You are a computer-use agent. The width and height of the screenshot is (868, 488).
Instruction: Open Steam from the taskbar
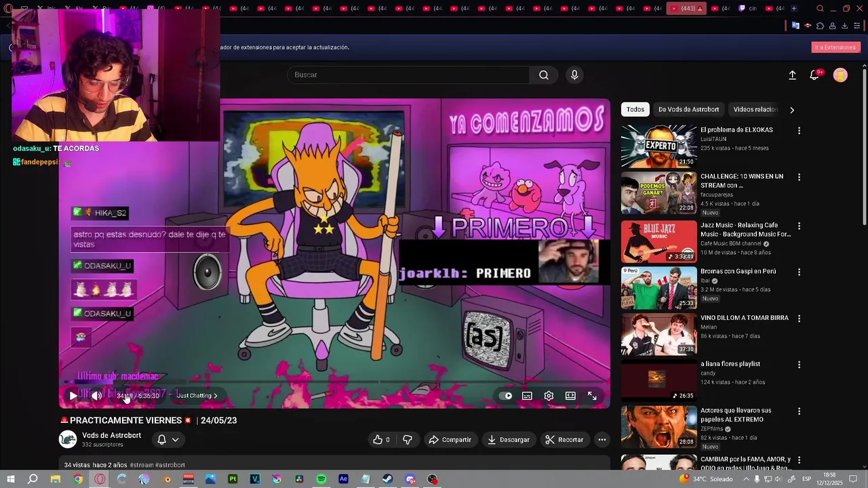click(x=388, y=479)
